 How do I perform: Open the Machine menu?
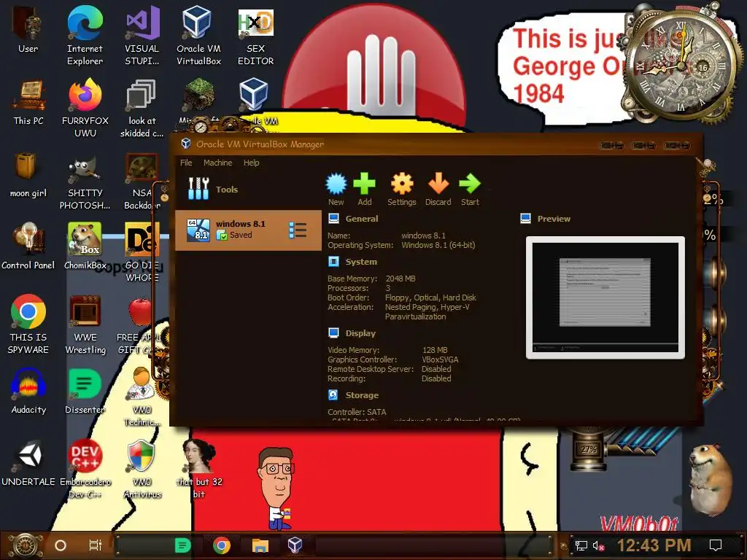[x=217, y=163]
